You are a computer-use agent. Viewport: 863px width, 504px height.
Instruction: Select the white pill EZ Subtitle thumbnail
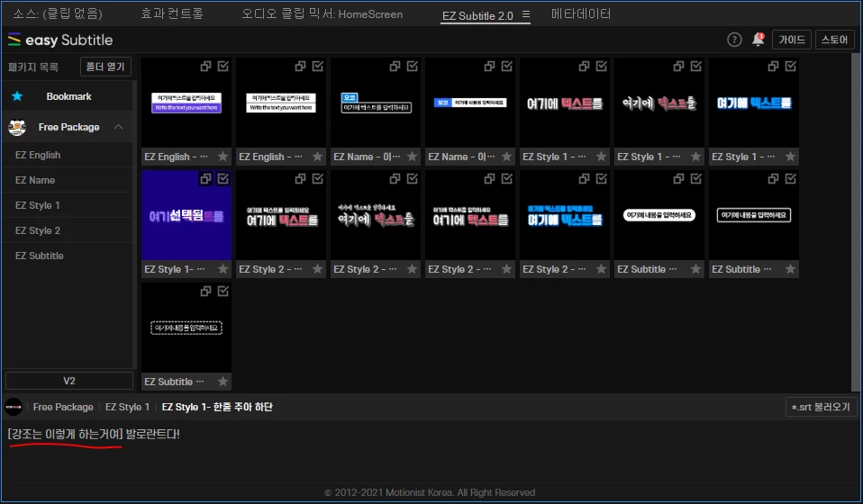tap(659, 215)
